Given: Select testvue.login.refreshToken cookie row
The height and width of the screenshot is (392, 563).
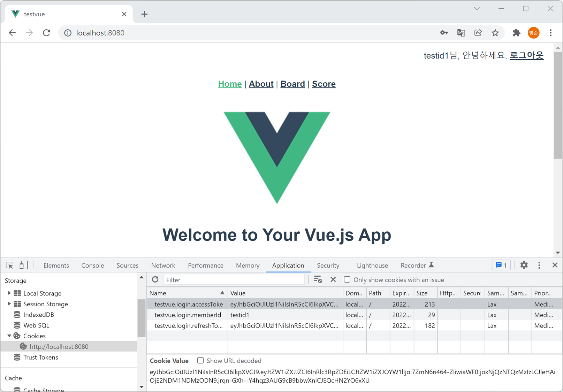Looking at the screenshot, I should click(x=355, y=325).
